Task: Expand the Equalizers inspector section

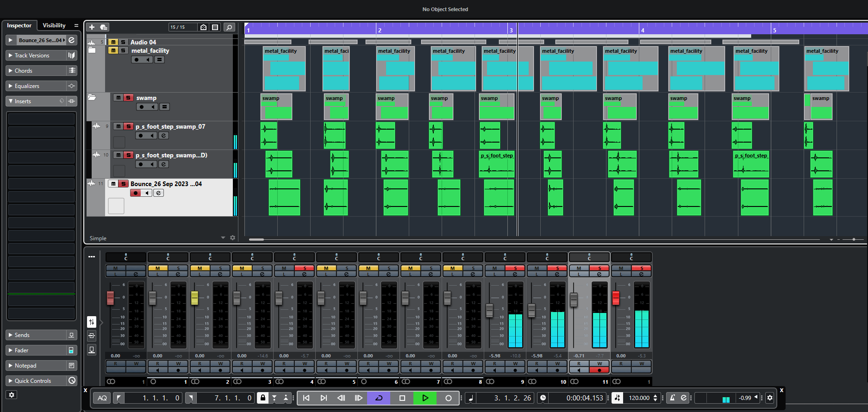Action: 36,86
